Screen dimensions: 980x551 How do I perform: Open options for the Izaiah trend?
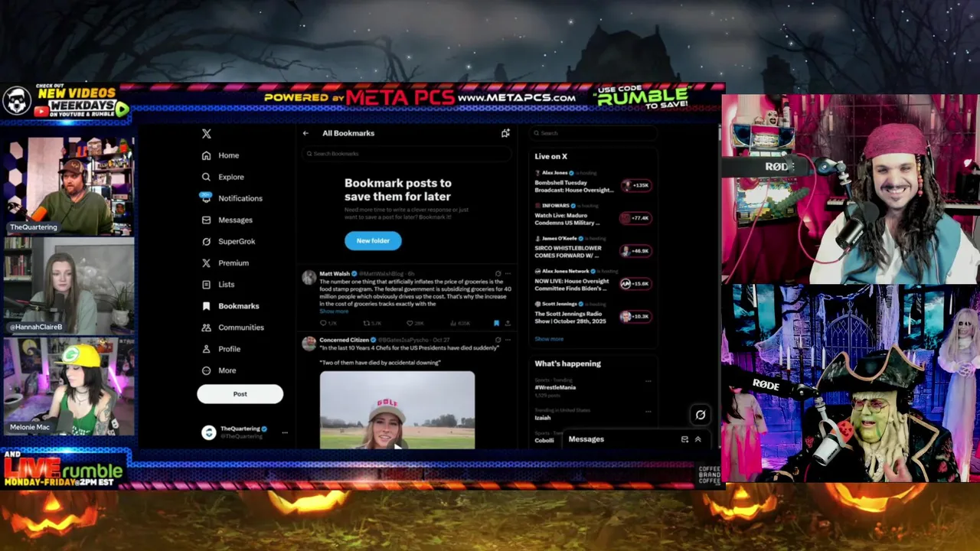[648, 411]
